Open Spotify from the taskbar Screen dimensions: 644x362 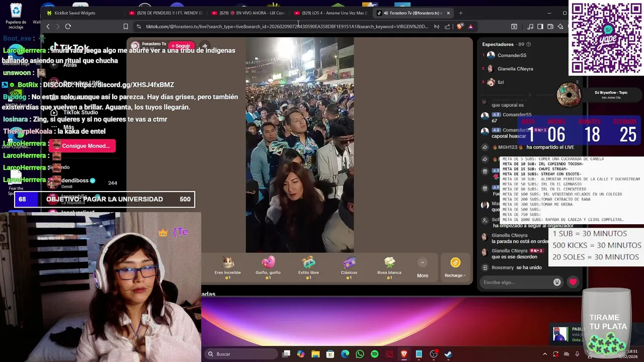click(x=374, y=354)
